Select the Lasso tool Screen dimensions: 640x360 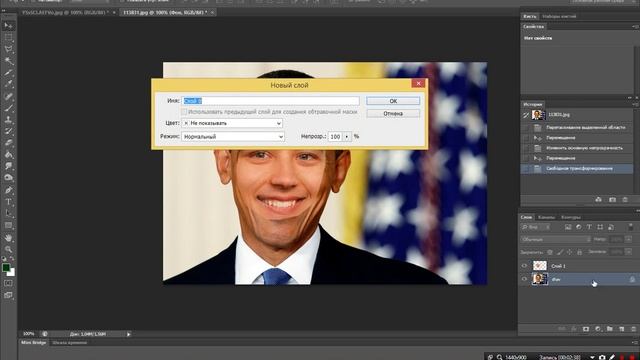(x=8, y=49)
